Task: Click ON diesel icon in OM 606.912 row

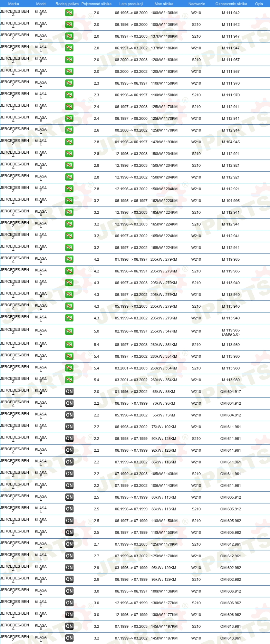Action: click(69, 591)
